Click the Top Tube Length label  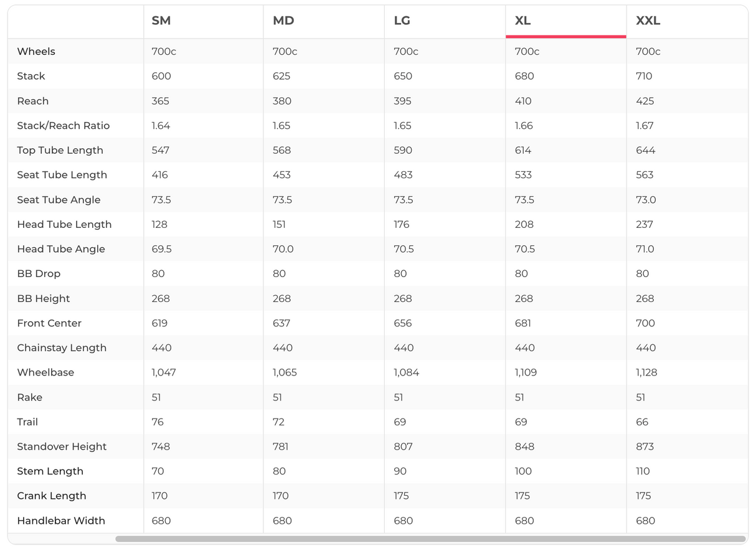pyautogui.click(x=60, y=150)
